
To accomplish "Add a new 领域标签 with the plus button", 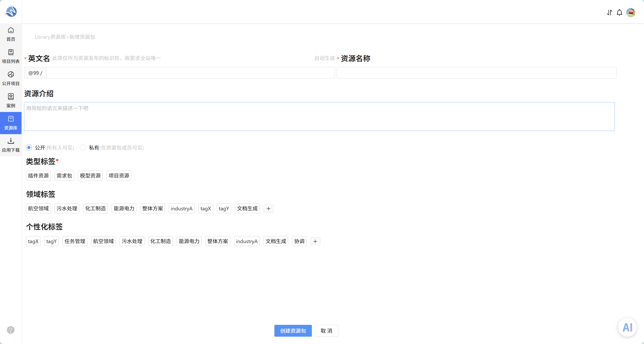I will (x=269, y=208).
